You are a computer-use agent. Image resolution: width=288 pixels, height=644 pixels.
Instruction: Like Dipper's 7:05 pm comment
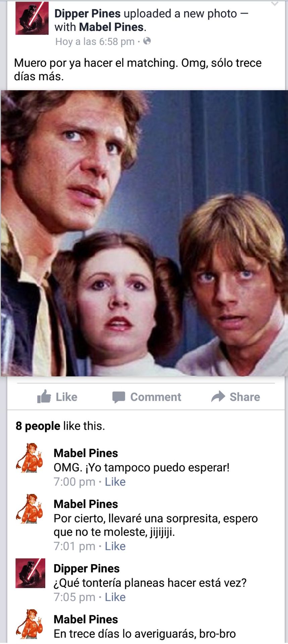coord(115,597)
